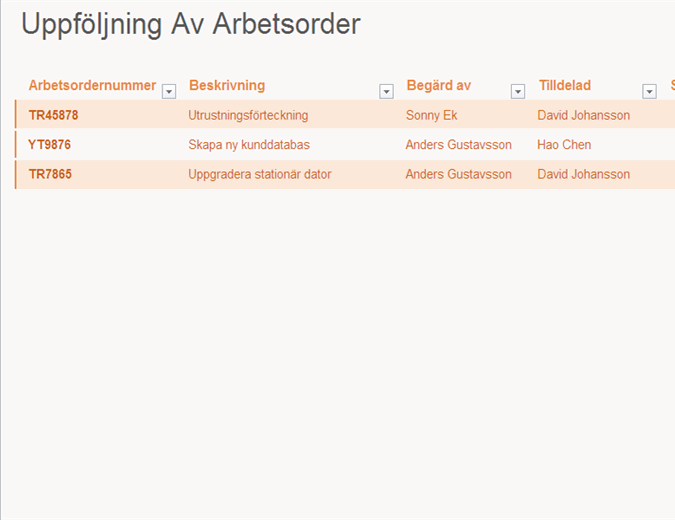675x520 pixels.
Task: Select David Johansson in the TR7865 row
Action: pyautogui.click(x=583, y=174)
